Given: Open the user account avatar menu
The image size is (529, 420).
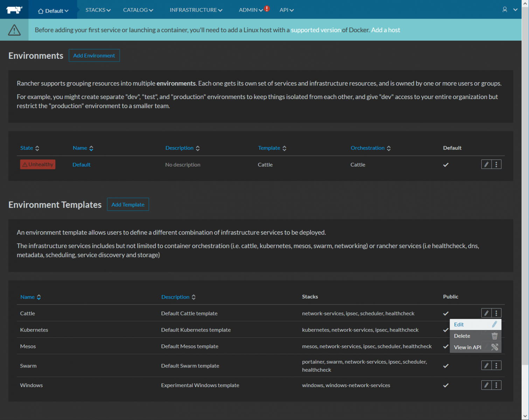Looking at the screenshot, I should pyautogui.click(x=504, y=9).
